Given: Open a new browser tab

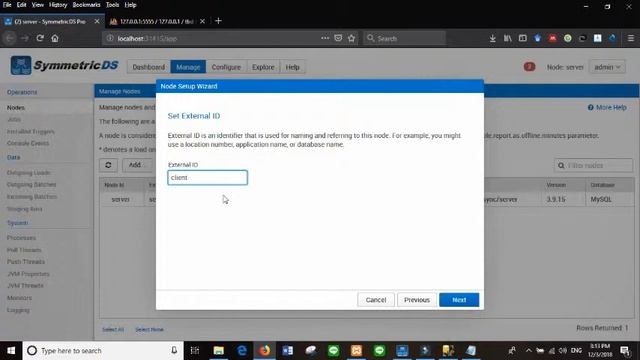Looking at the screenshot, I should 218,21.
